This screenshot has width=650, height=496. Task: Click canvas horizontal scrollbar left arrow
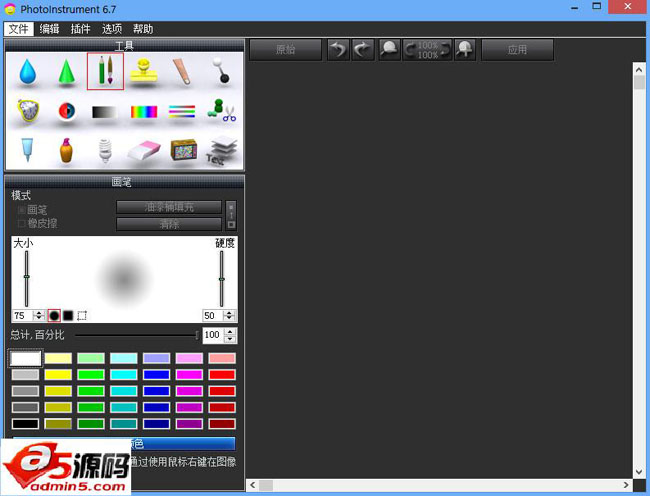pyautogui.click(x=253, y=485)
